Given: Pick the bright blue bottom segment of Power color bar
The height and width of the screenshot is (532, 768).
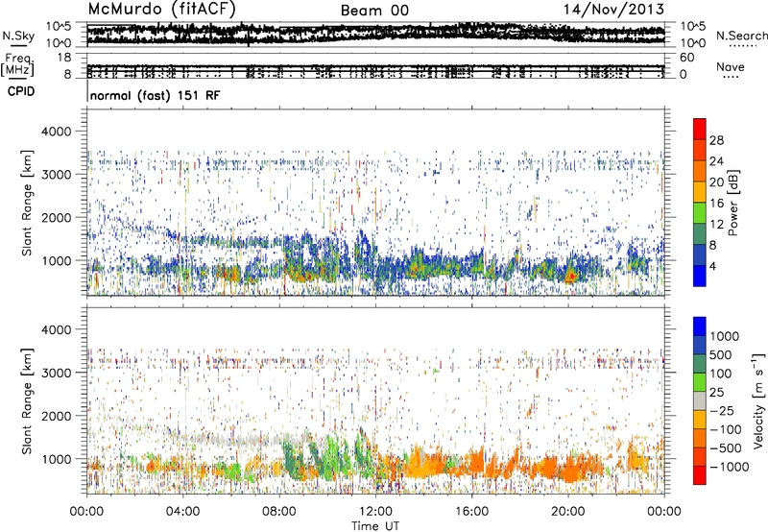Looking at the screenshot, I should (x=700, y=276).
